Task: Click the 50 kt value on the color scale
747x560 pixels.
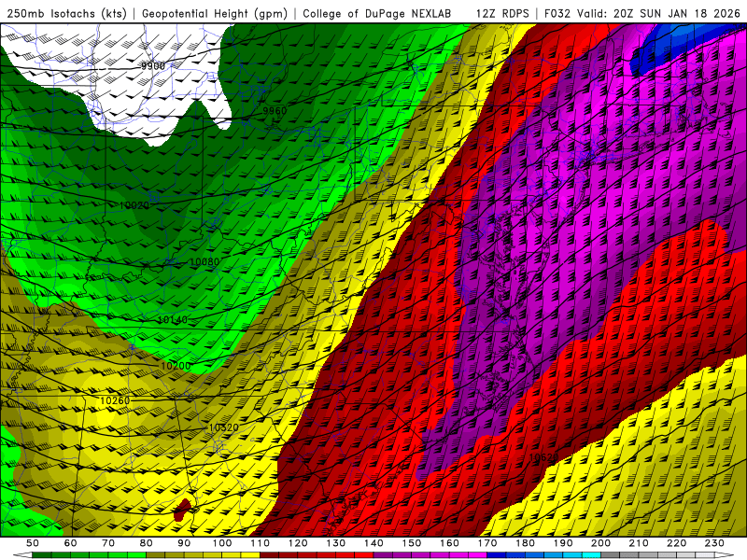Action: [33, 543]
